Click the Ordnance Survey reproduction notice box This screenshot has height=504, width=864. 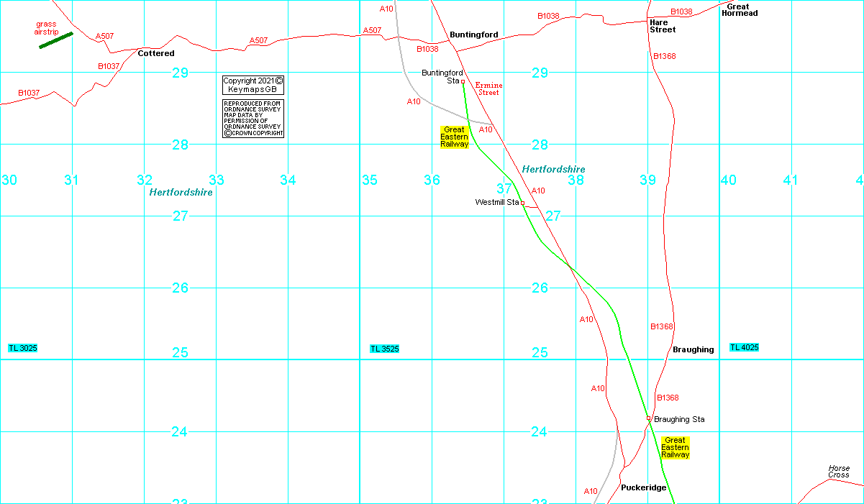(x=253, y=119)
